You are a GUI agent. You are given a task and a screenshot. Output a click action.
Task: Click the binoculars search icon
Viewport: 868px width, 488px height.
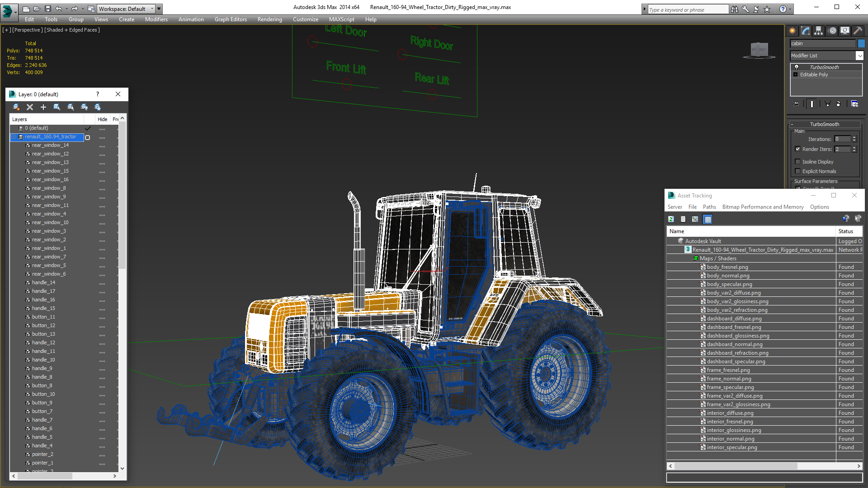click(x=734, y=9)
